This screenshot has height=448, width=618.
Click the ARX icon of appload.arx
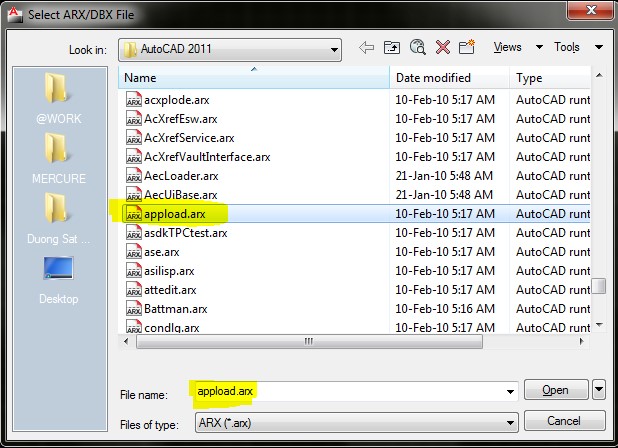click(134, 213)
